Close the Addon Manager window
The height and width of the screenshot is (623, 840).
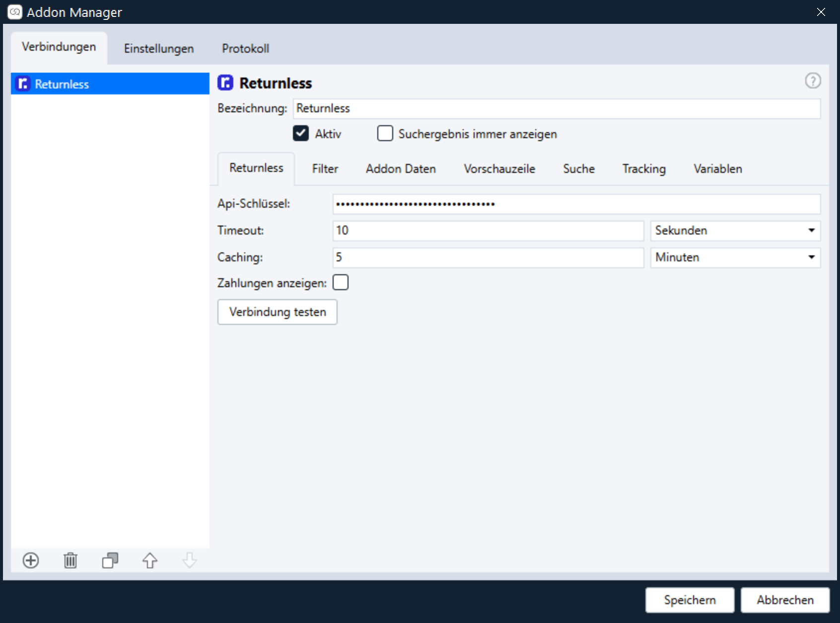(821, 12)
